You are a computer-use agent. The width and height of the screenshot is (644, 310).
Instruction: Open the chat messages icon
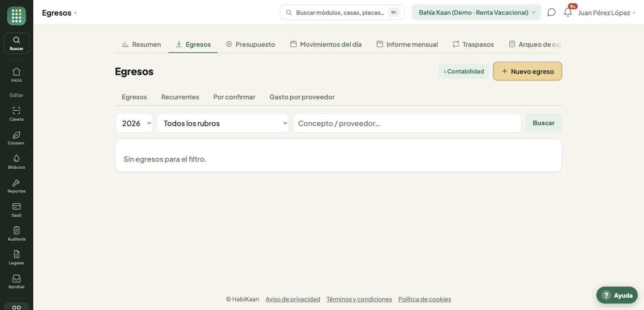click(552, 12)
